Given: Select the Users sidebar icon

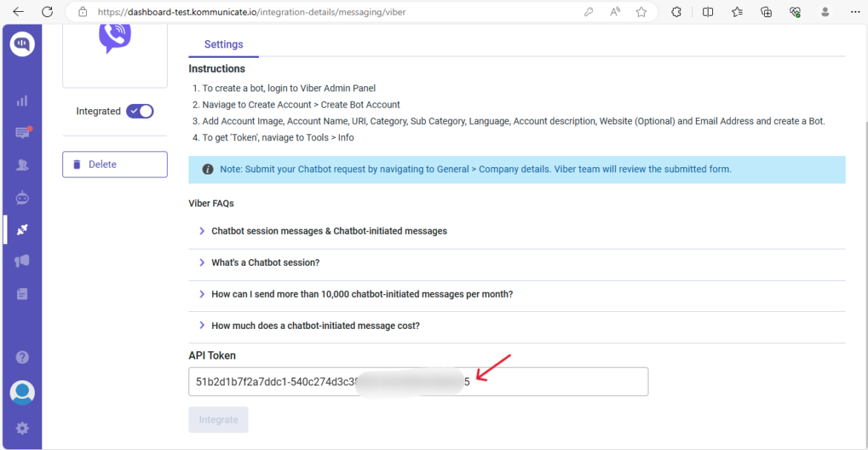Looking at the screenshot, I should pos(22,165).
